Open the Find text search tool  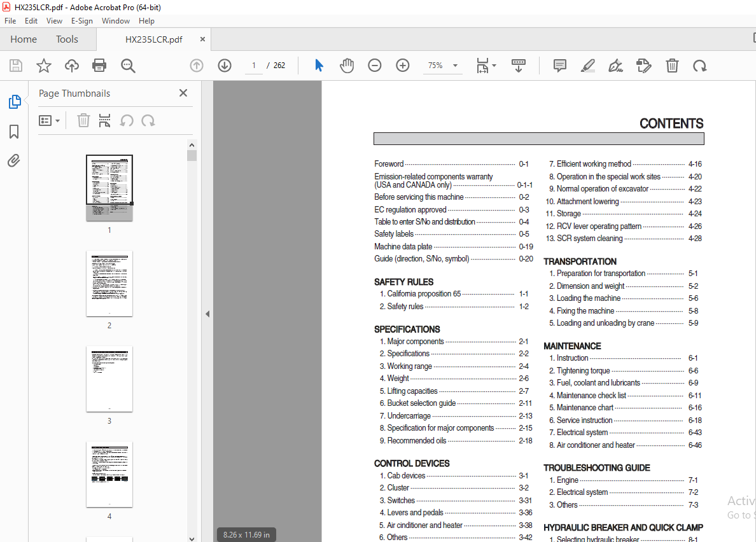[x=128, y=66]
